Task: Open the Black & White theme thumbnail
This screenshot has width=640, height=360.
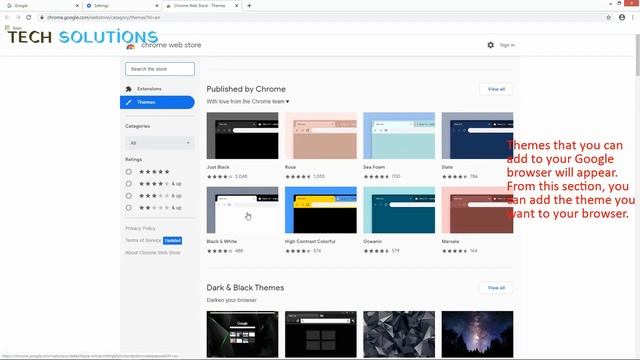Action: pos(242,210)
